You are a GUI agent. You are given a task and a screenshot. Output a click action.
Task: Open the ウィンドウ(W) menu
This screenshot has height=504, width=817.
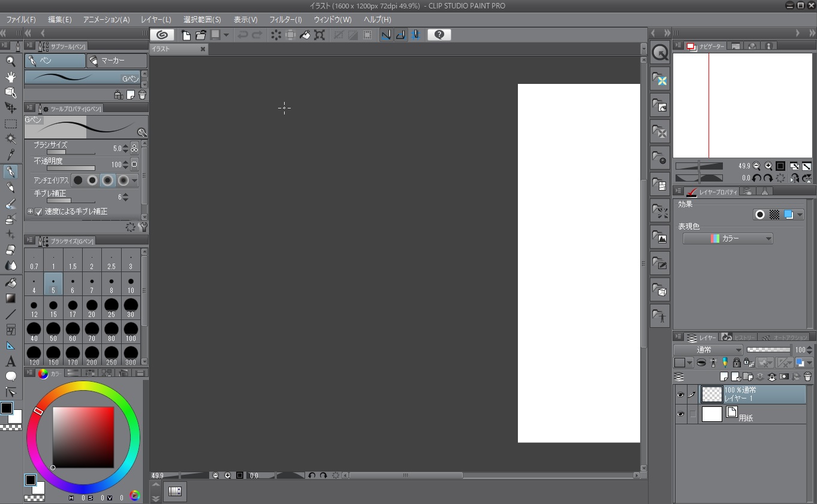tap(333, 20)
